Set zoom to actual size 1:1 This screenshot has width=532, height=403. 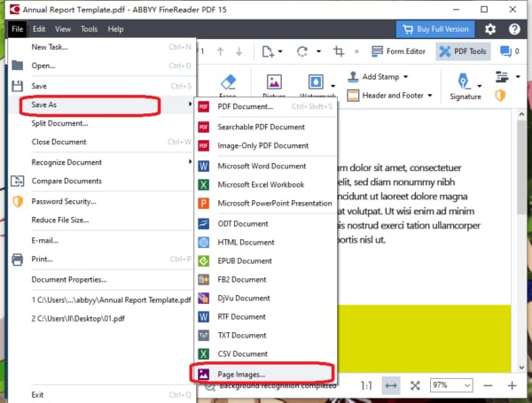pos(366,385)
